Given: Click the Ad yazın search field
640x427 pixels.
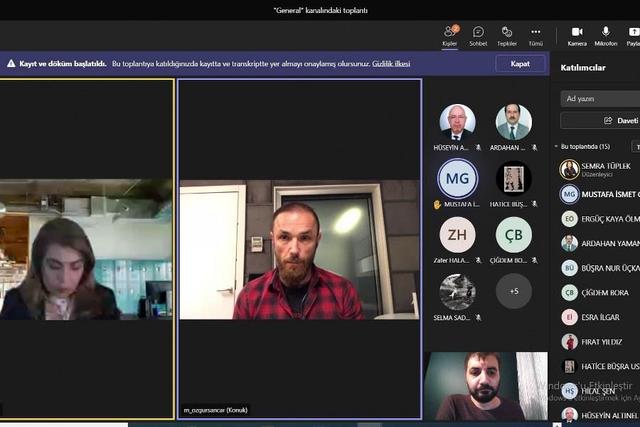Looking at the screenshot, I should pyautogui.click(x=600, y=98).
